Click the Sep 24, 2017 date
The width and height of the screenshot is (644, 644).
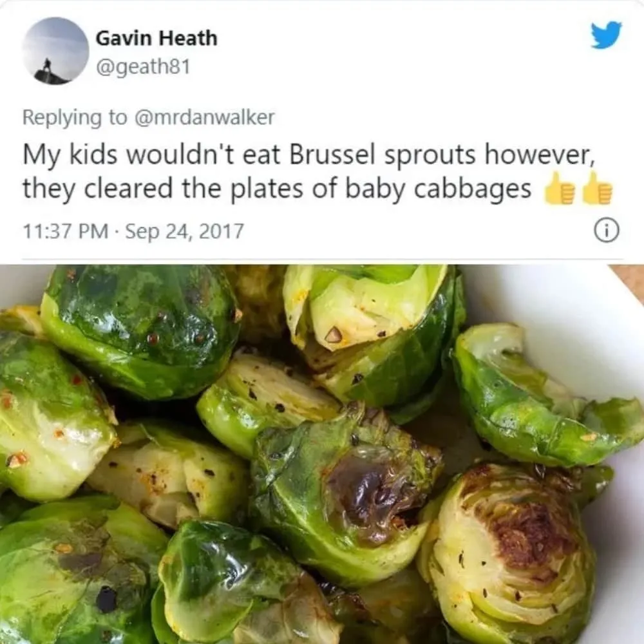(x=184, y=231)
